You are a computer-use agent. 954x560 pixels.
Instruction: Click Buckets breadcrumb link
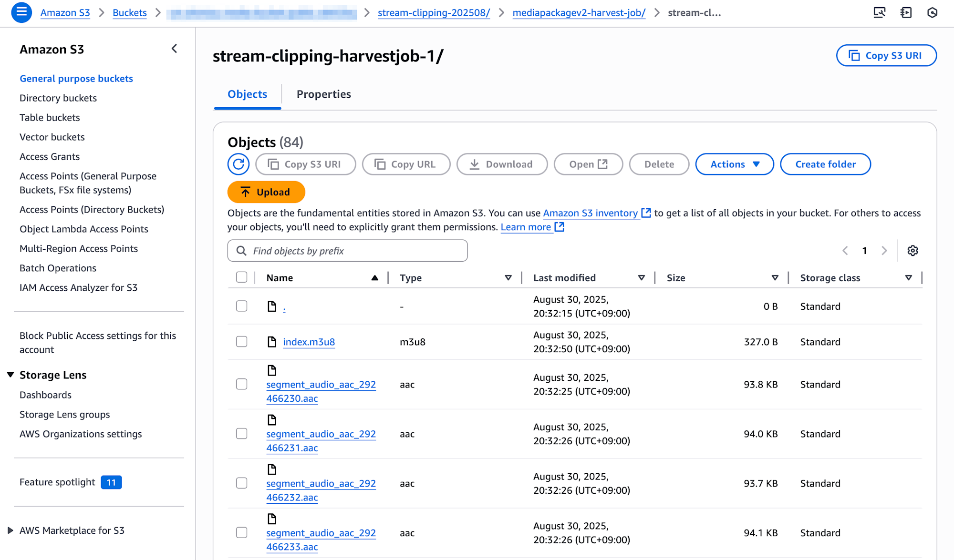[x=130, y=13]
